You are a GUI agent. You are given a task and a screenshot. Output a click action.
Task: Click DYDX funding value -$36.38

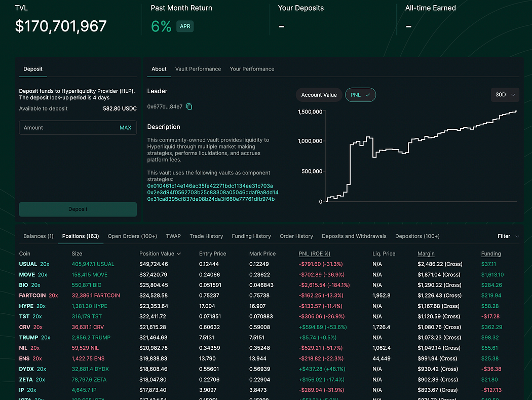tap(491, 369)
